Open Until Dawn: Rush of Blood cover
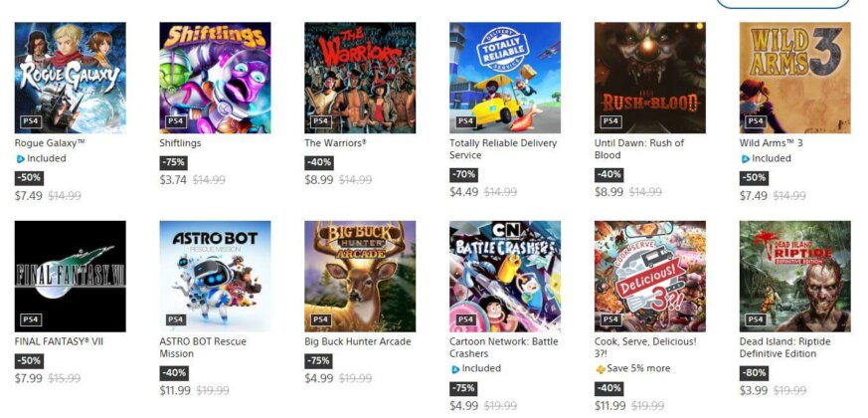This screenshot has height=418, width=868. click(x=650, y=78)
